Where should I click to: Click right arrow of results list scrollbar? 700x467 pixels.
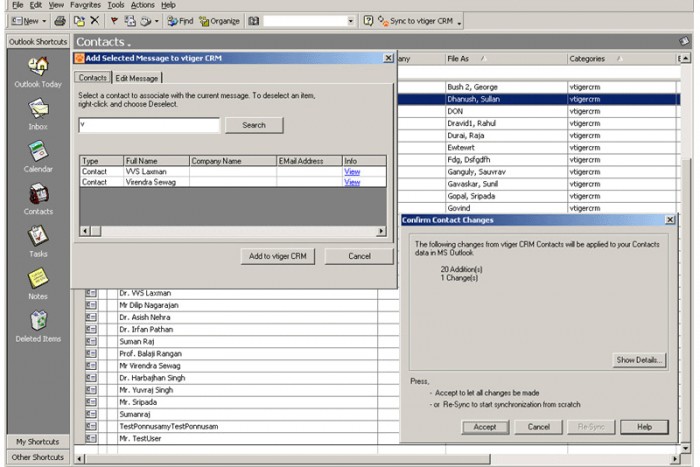(381, 231)
